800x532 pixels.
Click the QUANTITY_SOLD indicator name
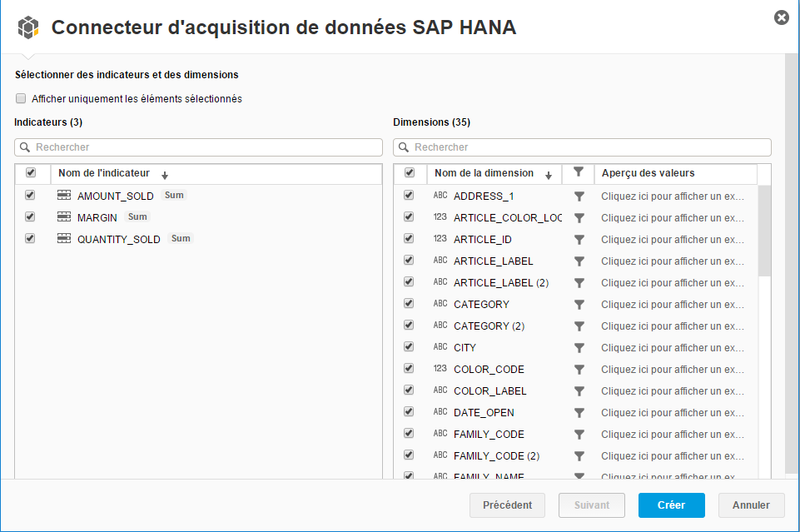pyautogui.click(x=119, y=239)
